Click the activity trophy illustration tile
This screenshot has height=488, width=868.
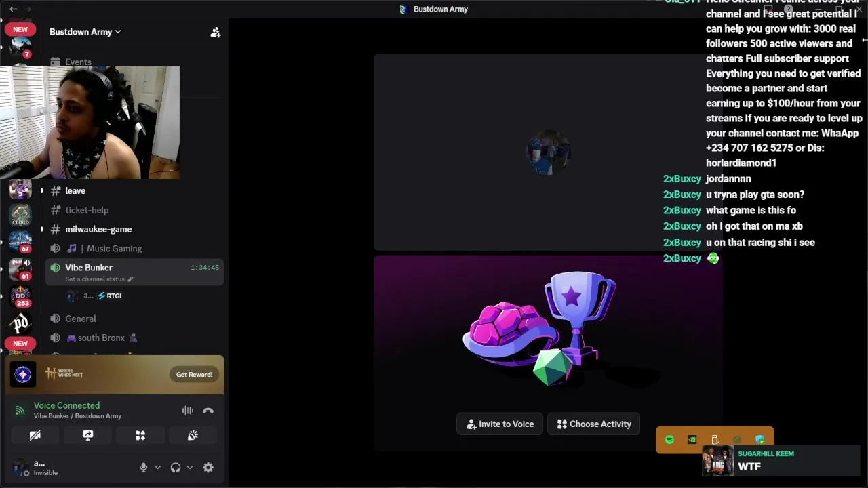tap(548, 352)
